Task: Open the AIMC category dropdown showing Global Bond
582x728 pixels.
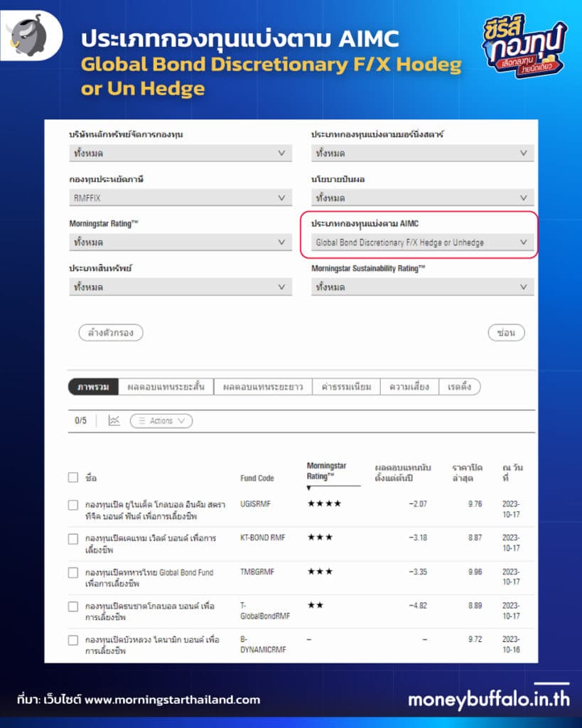Action: click(422, 242)
